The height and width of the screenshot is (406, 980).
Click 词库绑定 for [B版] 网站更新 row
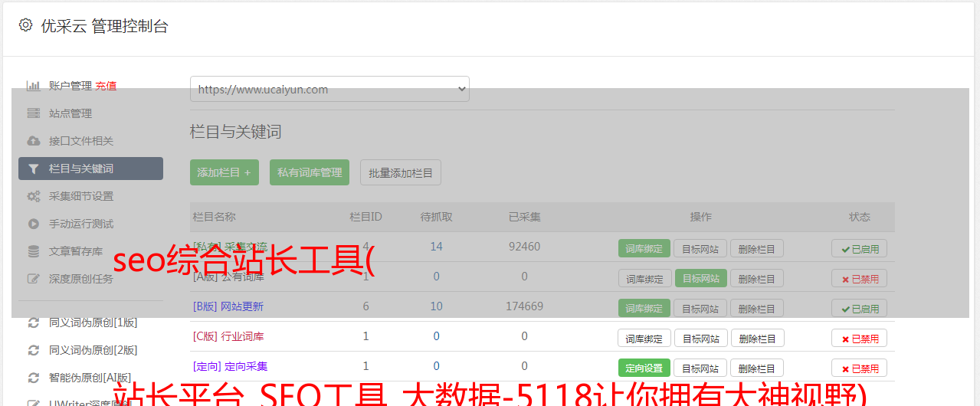click(644, 308)
